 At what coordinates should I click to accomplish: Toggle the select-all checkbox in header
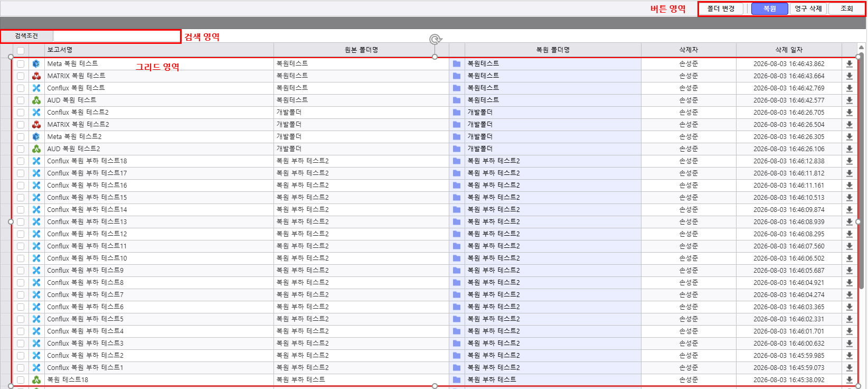pos(21,51)
